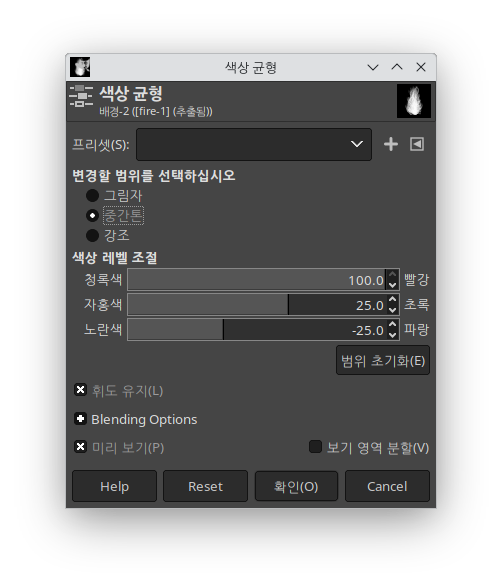Click the 청록색-빨강 slider
503x587 pixels.
pos(256,280)
